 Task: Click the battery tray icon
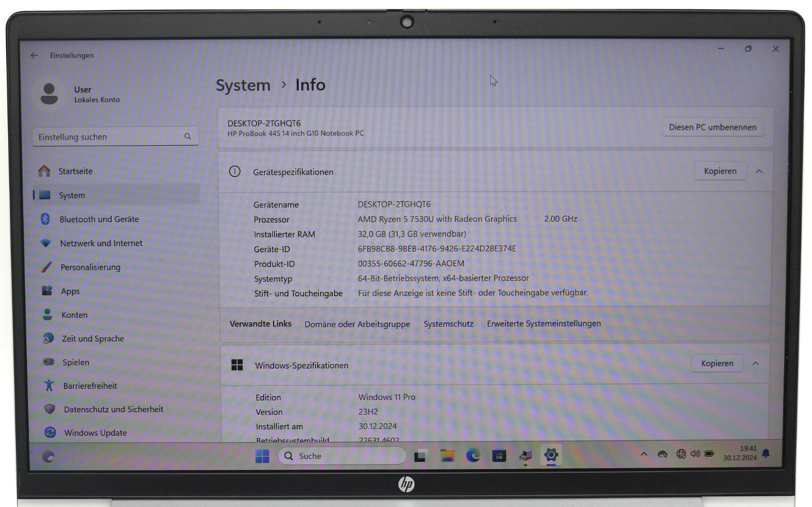pyautogui.click(x=709, y=454)
